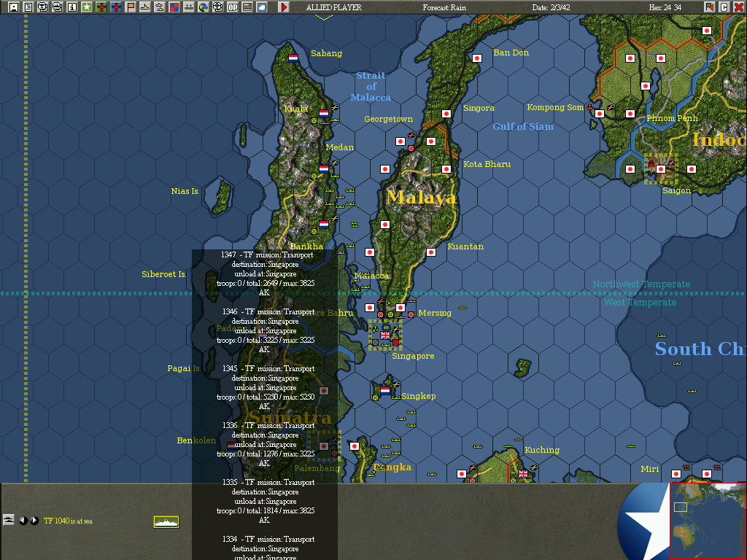The width and height of the screenshot is (747, 560).
Task: Click the orange flag toolbar icon
Action: tap(131, 7)
